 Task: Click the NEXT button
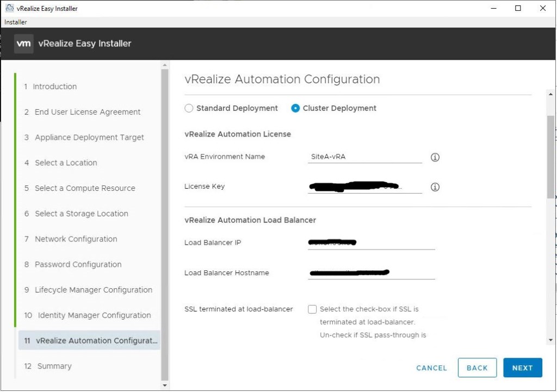522,368
